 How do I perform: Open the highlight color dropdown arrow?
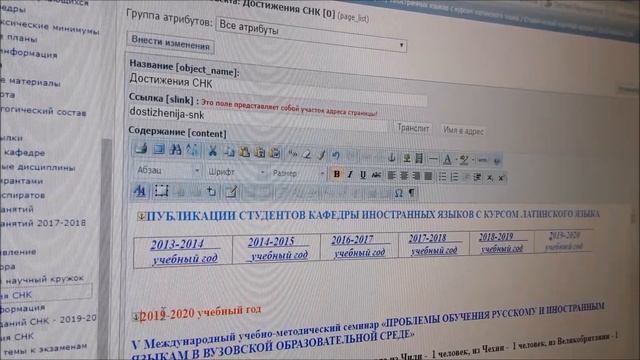(x=473, y=160)
